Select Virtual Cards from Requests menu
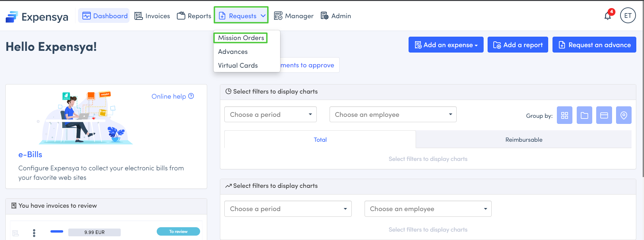This screenshot has height=240, width=644. (x=238, y=65)
